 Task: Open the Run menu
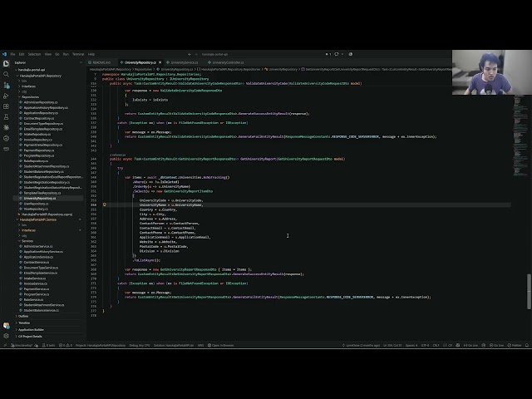[x=66, y=54]
